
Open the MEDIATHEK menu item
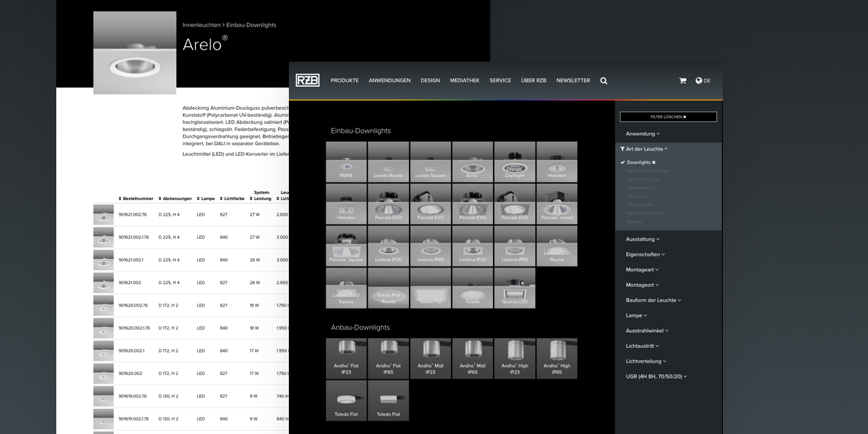tap(465, 81)
